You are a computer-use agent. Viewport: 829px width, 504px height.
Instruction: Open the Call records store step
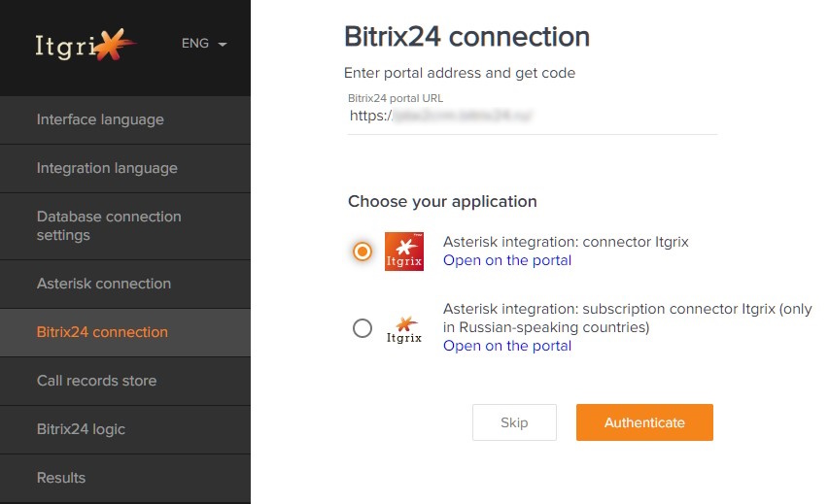(x=125, y=382)
